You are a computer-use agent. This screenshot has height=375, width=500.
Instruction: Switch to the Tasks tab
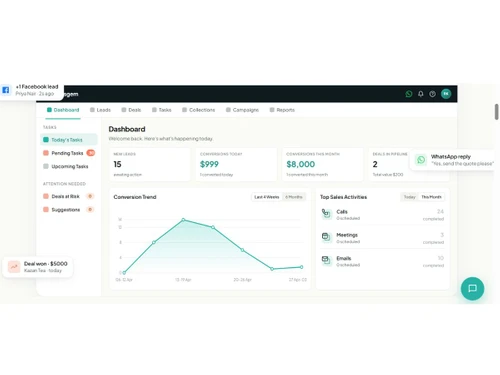(162, 110)
